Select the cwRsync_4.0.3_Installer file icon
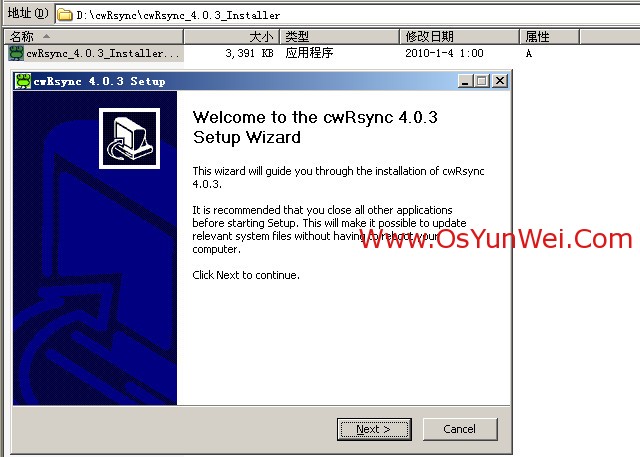640x457 pixels. coord(16,53)
